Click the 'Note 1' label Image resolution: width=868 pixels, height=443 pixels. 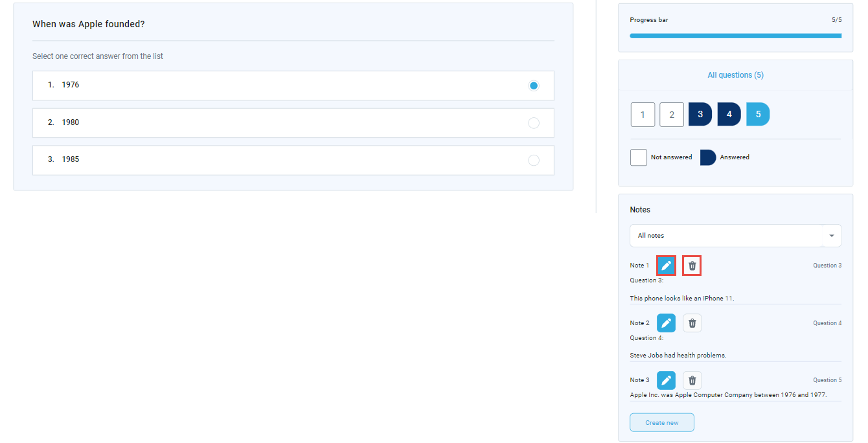point(639,266)
